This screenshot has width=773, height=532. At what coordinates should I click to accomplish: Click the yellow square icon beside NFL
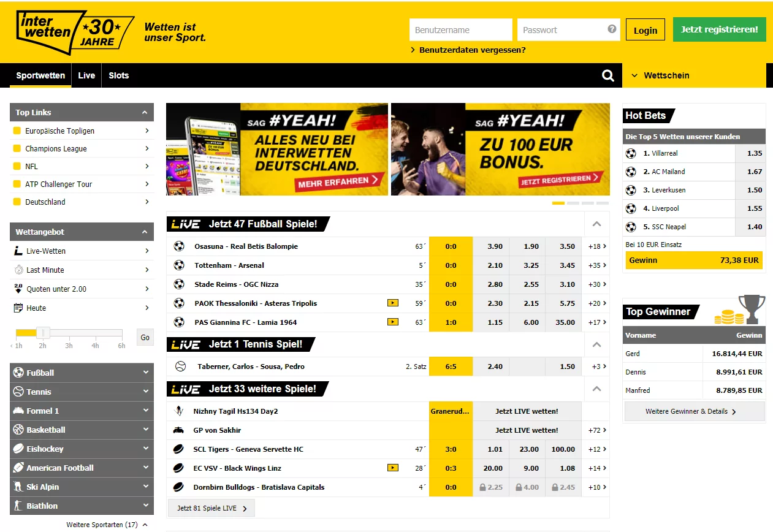coord(17,166)
